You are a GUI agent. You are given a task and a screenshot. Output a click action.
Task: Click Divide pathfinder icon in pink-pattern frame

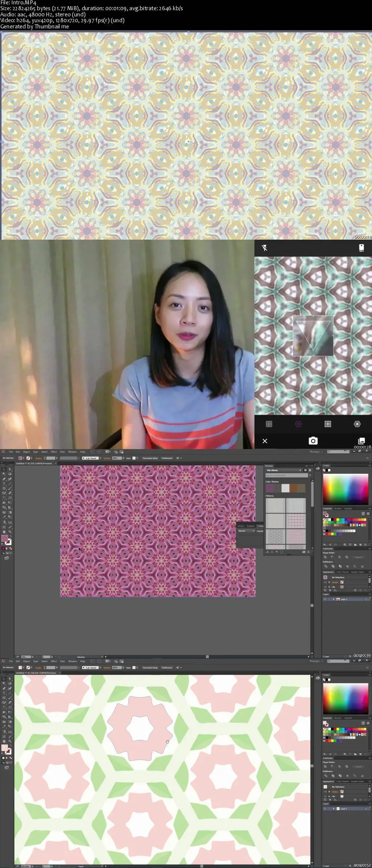(325, 566)
